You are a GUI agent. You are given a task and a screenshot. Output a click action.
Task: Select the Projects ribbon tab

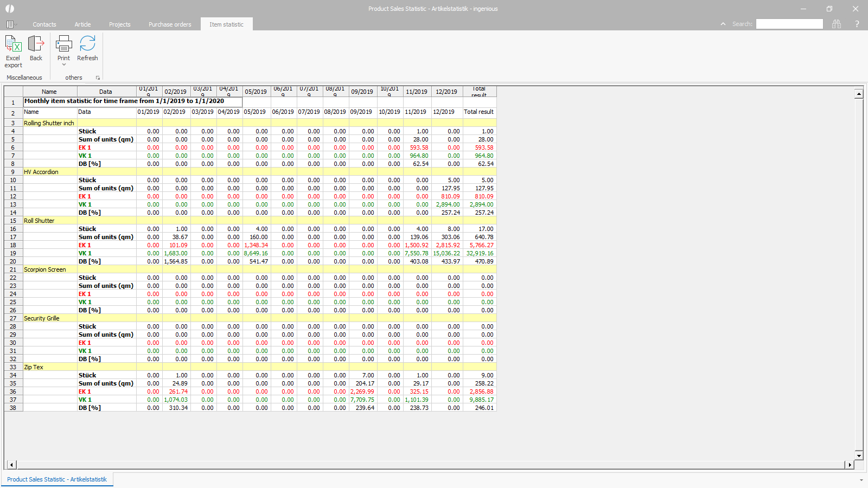pos(119,24)
